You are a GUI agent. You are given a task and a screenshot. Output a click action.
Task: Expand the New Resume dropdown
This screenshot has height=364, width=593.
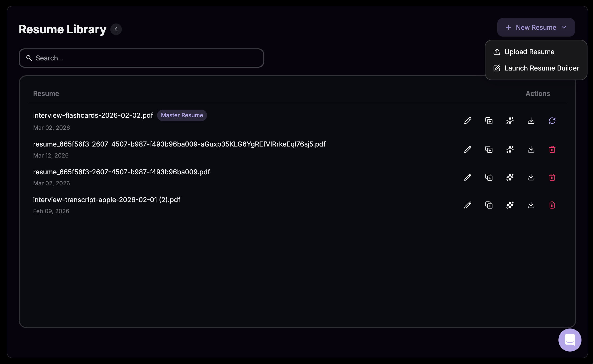(x=535, y=27)
